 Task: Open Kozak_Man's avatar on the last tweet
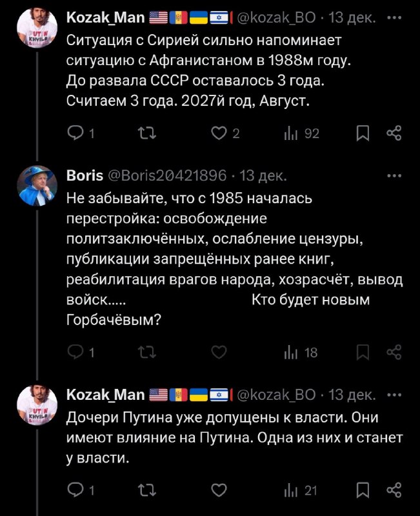(x=37, y=405)
